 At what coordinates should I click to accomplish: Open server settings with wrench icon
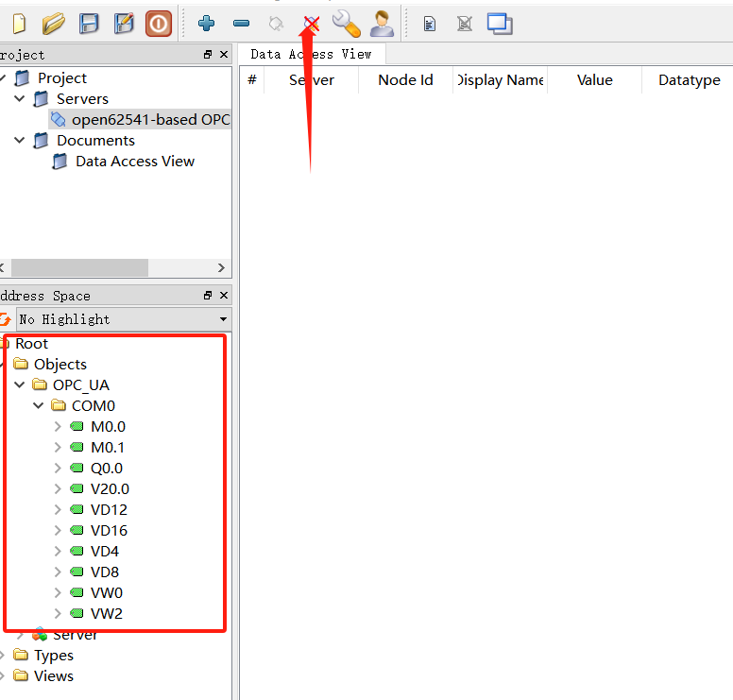(347, 24)
